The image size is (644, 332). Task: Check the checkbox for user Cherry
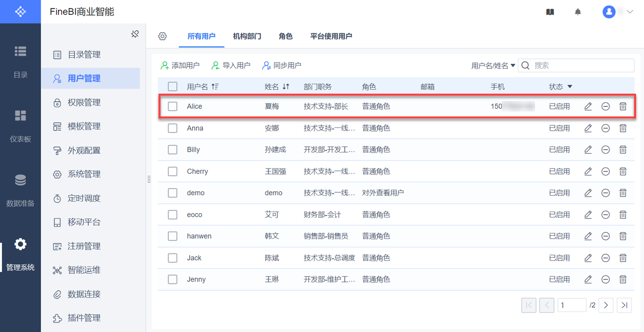point(172,171)
